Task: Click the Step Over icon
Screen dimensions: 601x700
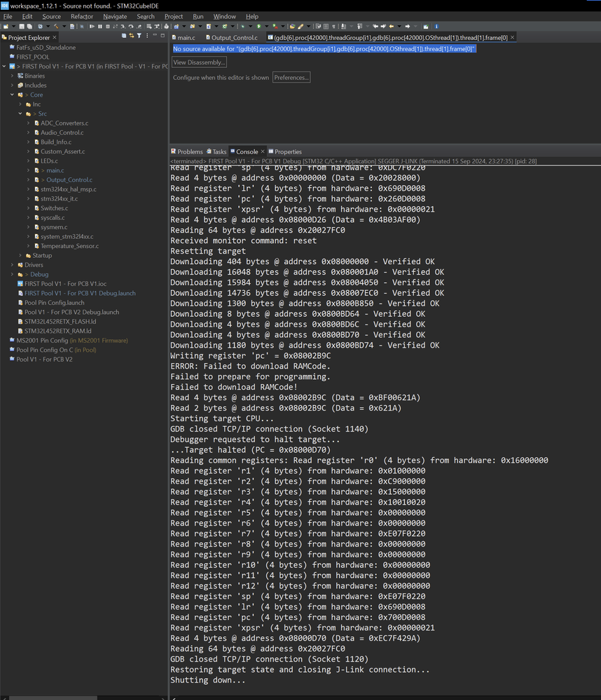Action: [x=131, y=27]
